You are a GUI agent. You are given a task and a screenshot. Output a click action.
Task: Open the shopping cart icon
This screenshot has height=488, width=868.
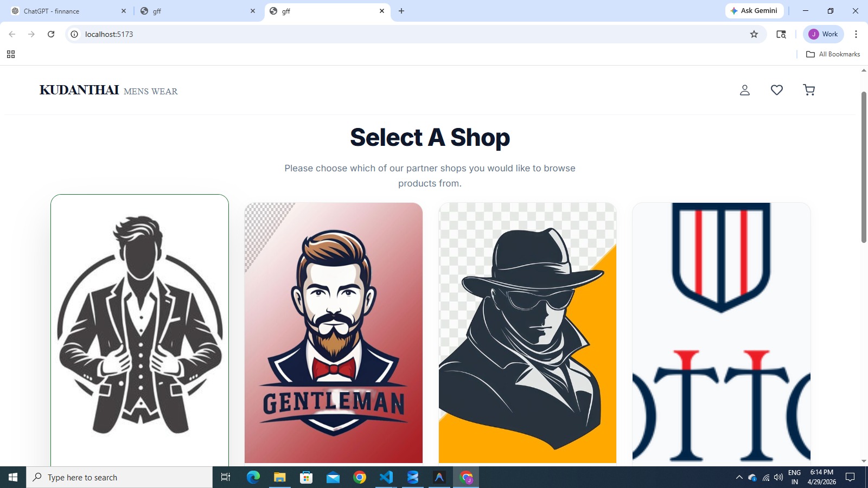click(809, 90)
